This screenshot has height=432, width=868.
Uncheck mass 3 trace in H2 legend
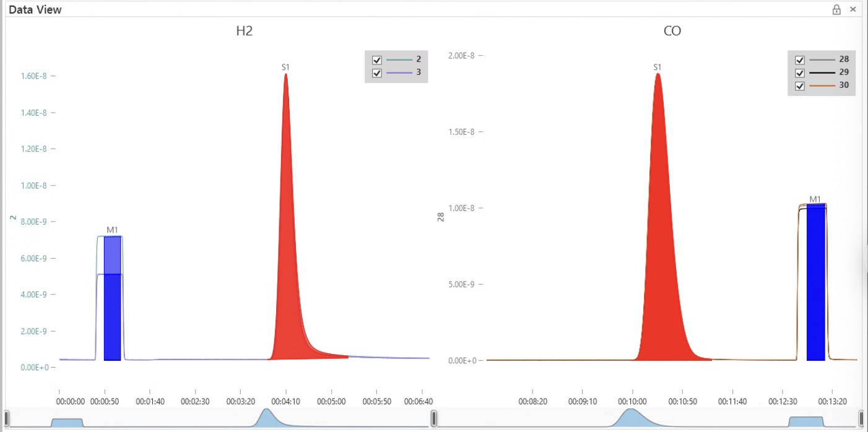coord(377,72)
